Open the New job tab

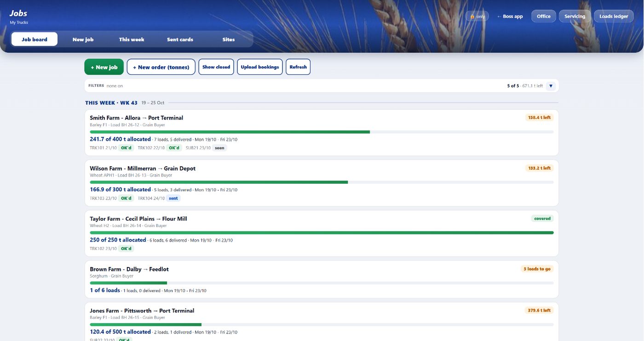(x=83, y=40)
